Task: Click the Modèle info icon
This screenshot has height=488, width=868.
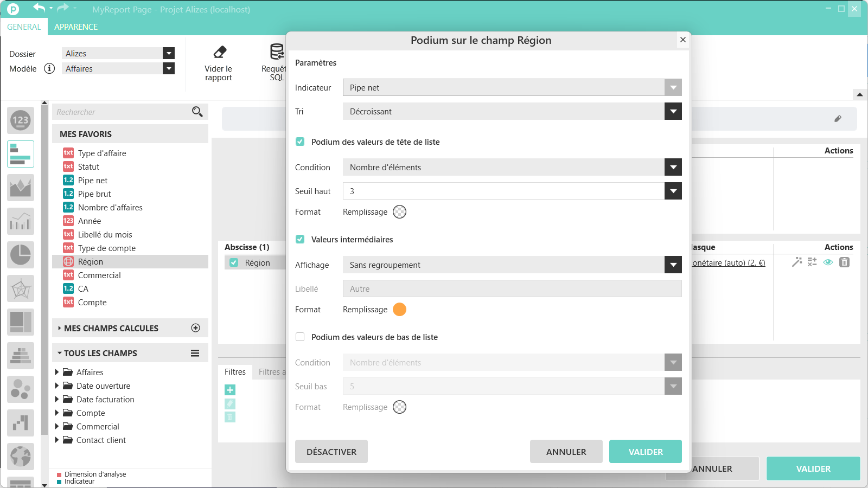Action: (49, 68)
